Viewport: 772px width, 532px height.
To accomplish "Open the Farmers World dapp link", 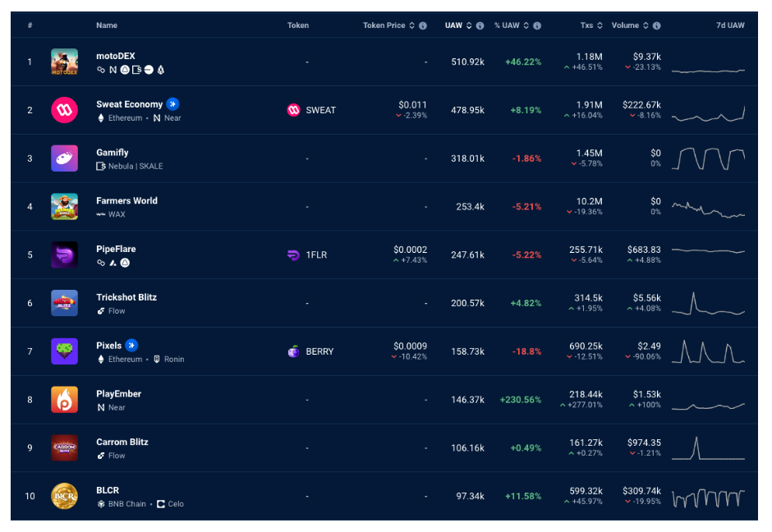I will pos(127,201).
